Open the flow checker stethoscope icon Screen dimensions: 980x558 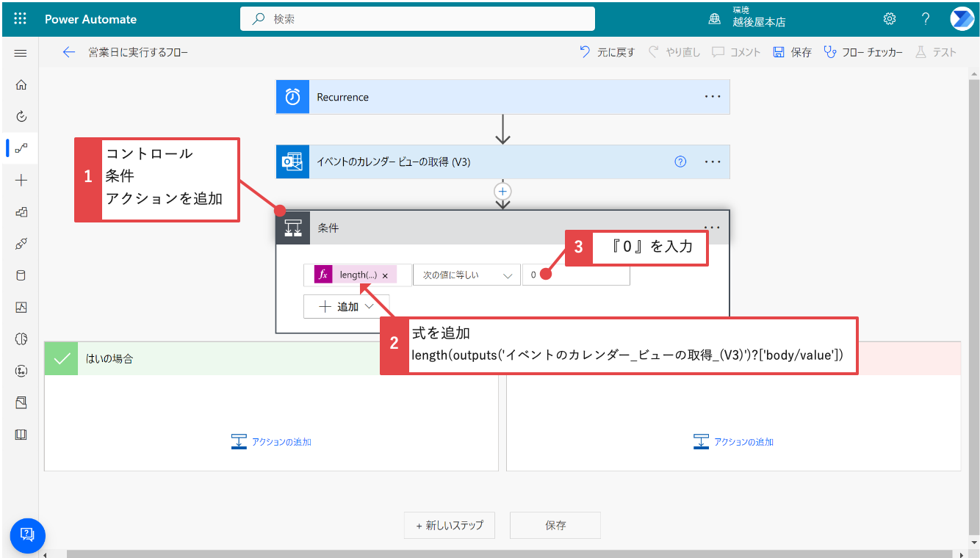pos(831,52)
